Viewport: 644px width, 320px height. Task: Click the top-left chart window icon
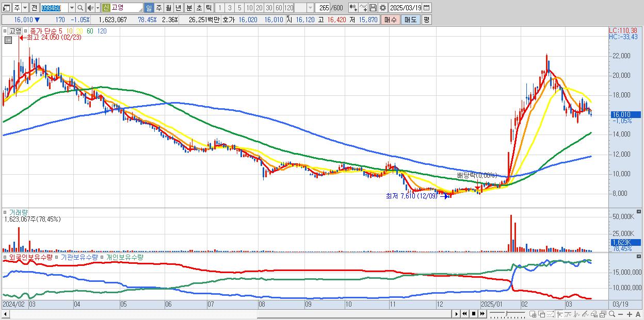[6, 8]
